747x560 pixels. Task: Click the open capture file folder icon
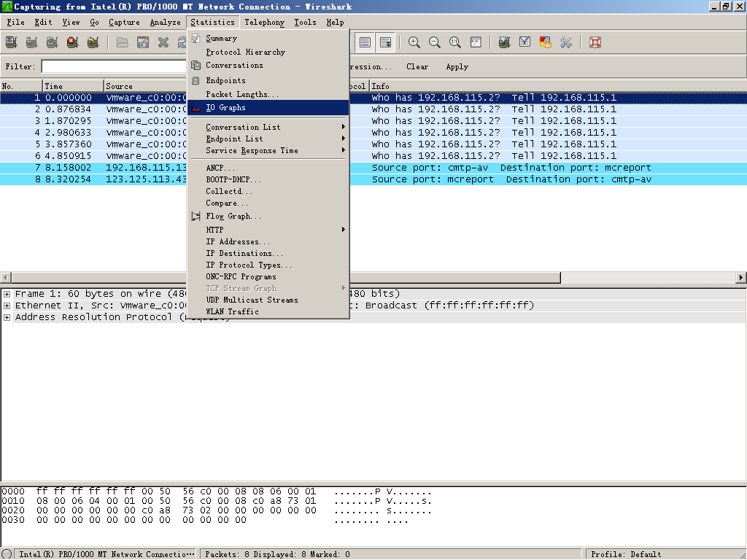click(123, 42)
